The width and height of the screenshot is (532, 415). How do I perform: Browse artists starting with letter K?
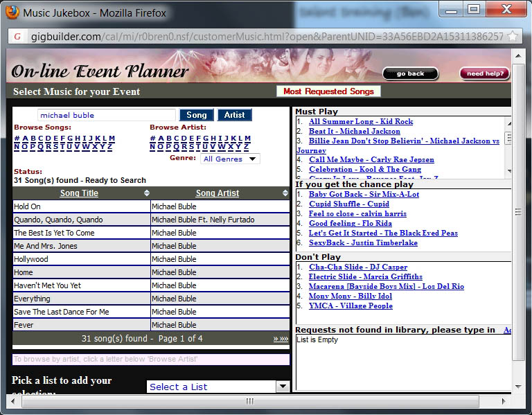click(x=233, y=139)
